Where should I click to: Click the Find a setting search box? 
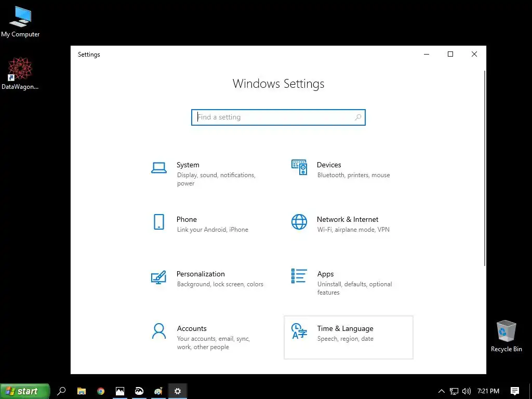point(278,117)
